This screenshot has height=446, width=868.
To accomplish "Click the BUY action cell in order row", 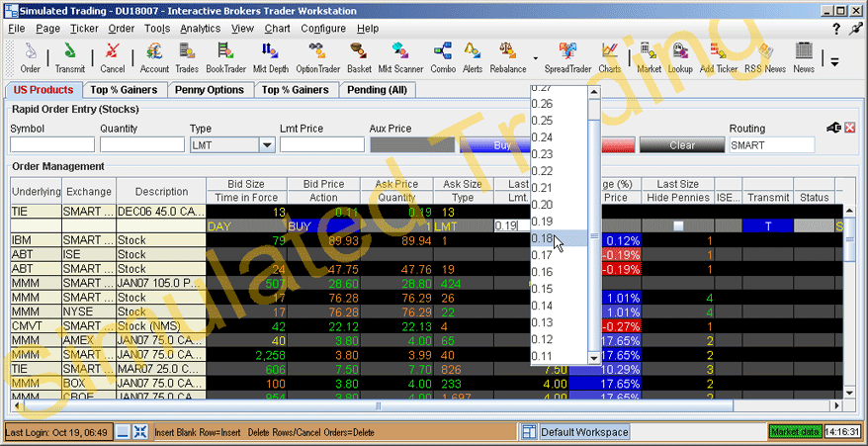I will coord(323,225).
